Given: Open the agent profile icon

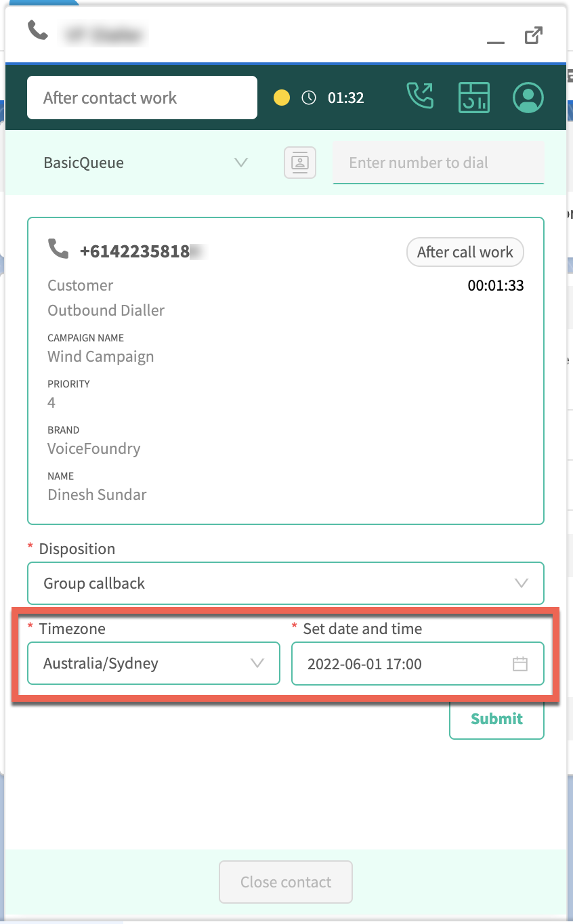Looking at the screenshot, I should pos(528,97).
